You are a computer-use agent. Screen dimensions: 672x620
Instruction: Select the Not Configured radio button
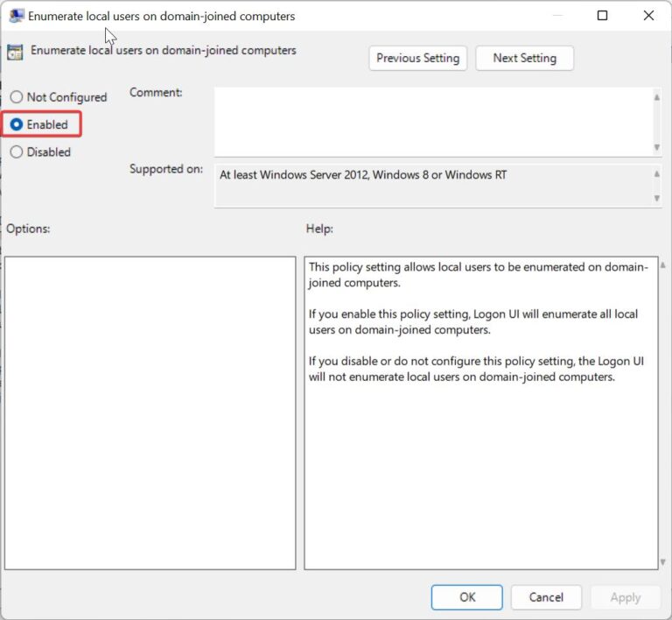tap(17, 97)
